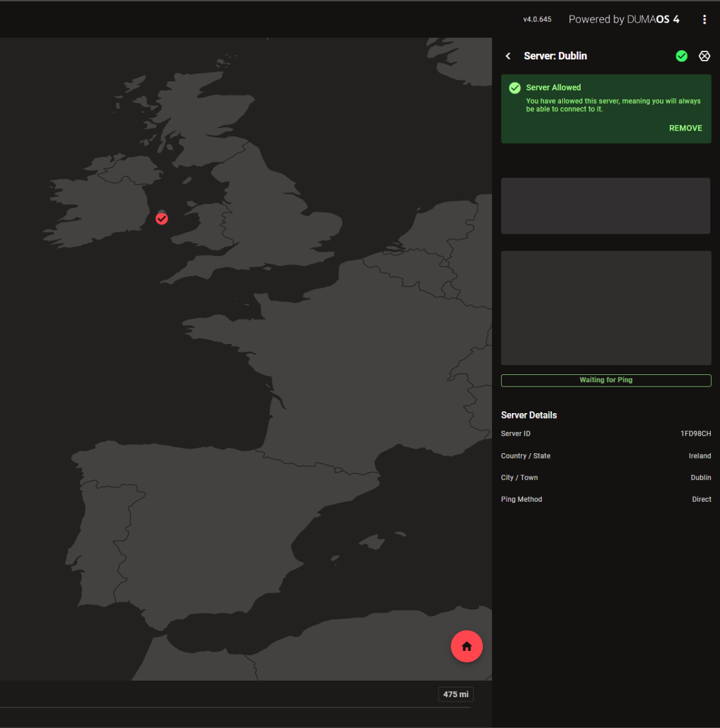Image resolution: width=720 pixels, height=728 pixels.
Task: Click the Server: Dublin panel title
Action: pos(555,56)
